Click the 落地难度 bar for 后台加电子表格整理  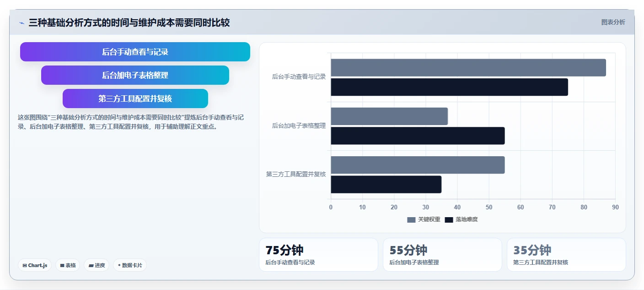pyautogui.click(x=418, y=136)
